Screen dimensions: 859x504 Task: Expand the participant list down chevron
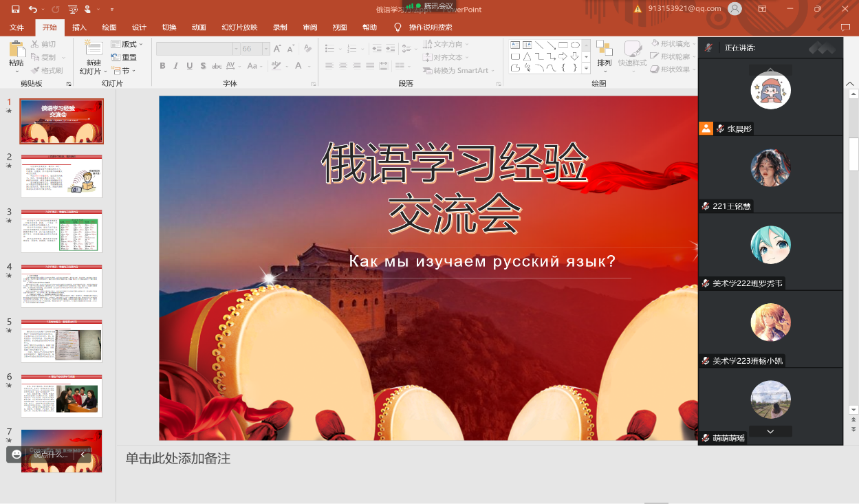click(770, 431)
